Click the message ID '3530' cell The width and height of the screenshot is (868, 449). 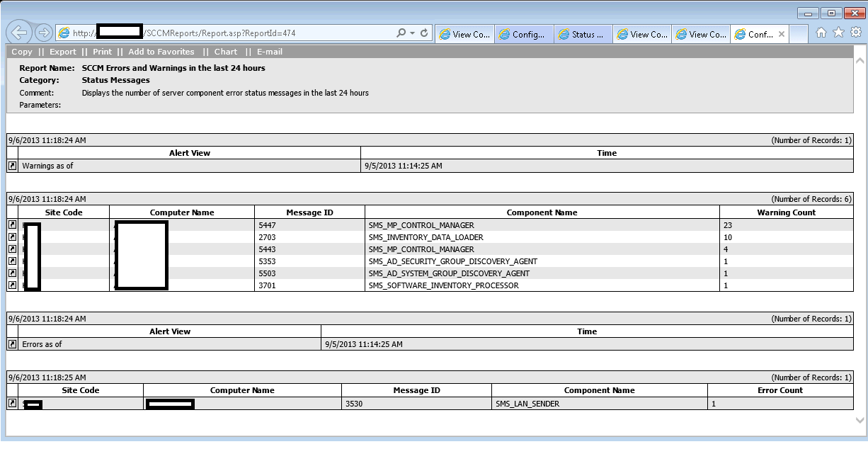[416, 403]
